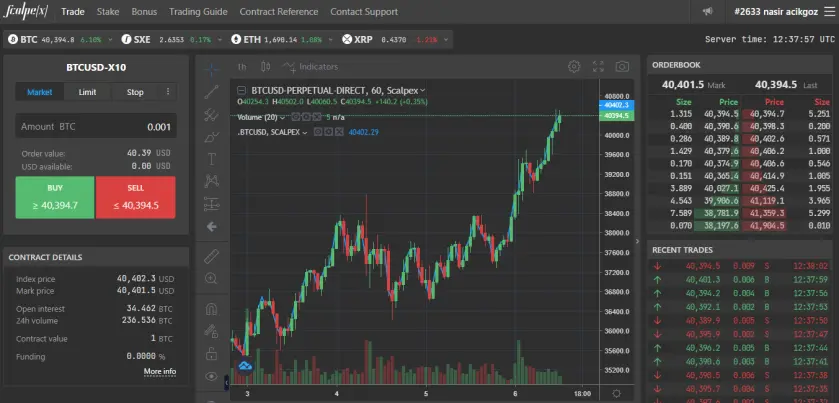
Task: Hide the .BTCUSD overlay series
Action: pos(318,132)
